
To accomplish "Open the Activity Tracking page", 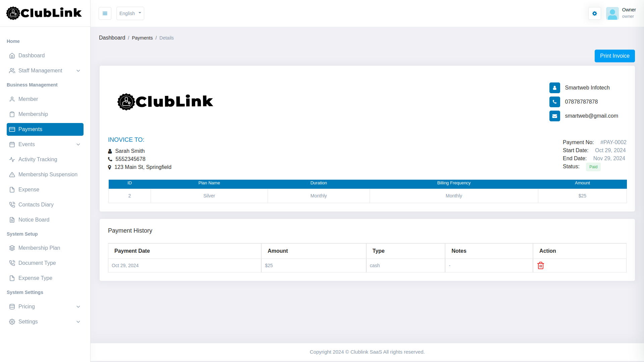I will (x=38, y=159).
